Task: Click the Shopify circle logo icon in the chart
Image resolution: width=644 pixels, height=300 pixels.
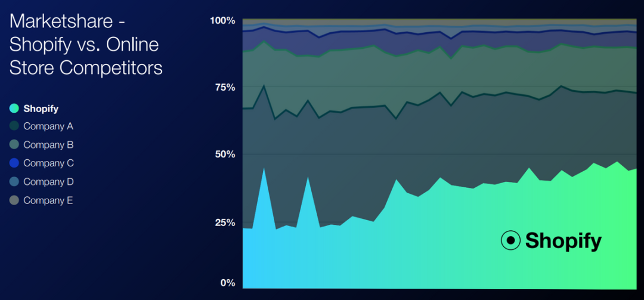Action: tap(510, 241)
